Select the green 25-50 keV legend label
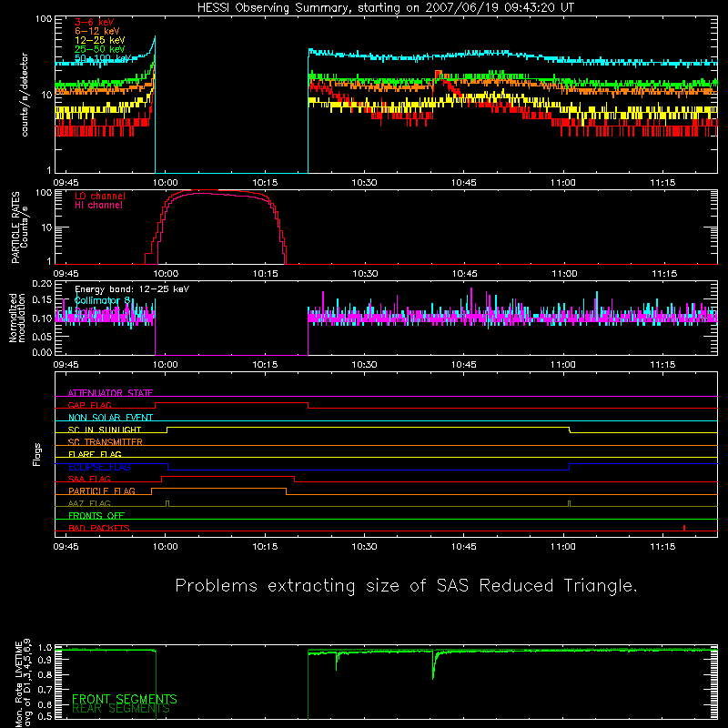 pos(100,49)
